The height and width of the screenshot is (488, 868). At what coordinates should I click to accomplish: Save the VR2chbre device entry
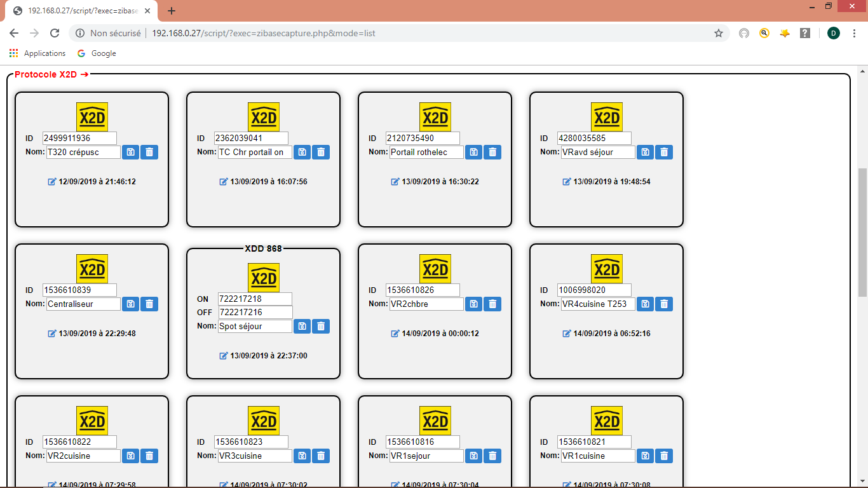473,304
